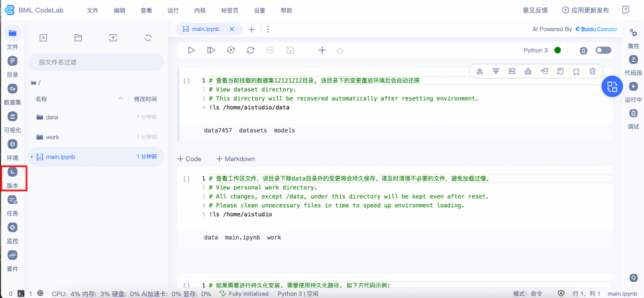Click the new folder icon in file panel
This screenshot has width=644, height=298.
[78, 38]
